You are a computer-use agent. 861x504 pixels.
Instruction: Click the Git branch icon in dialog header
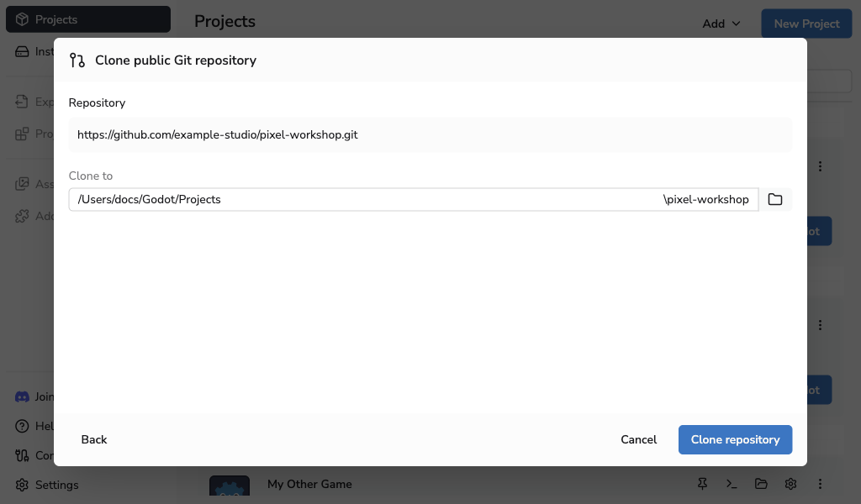(77, 60)
